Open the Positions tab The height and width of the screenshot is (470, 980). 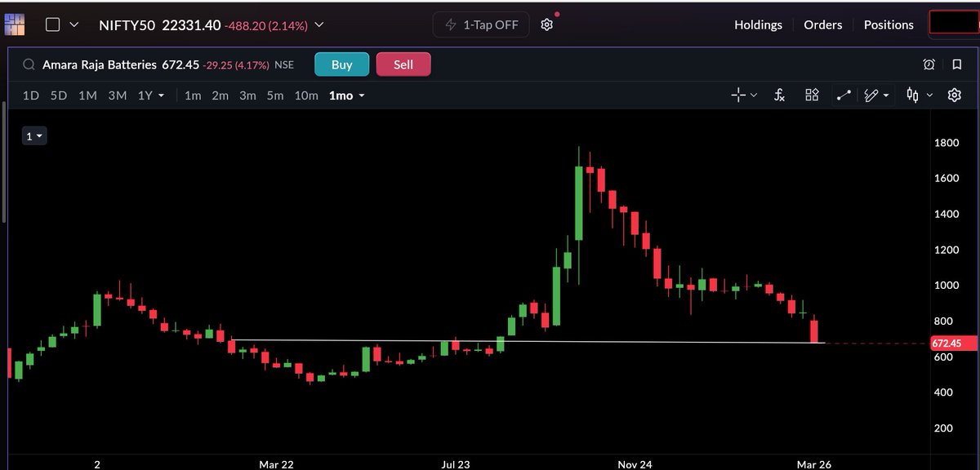click(x=889, y=24)
